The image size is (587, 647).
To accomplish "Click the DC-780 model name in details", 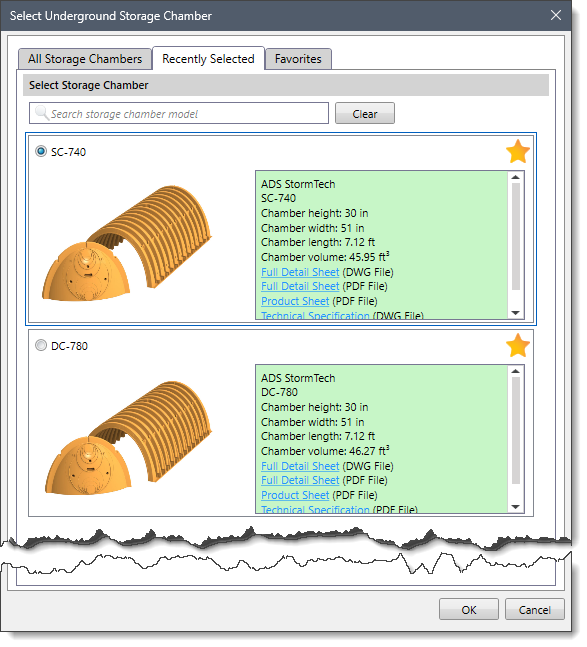I will click(279, 392).
